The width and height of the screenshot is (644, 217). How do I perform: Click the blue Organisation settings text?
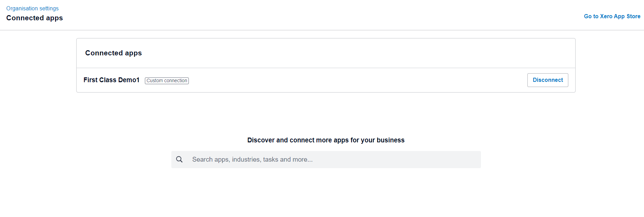pyautogui.click(x=32, y=8)
